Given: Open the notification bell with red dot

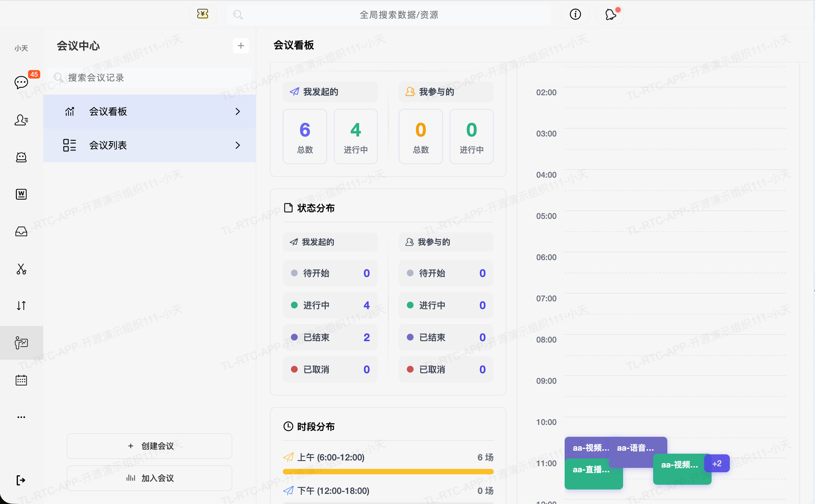Looking at the screenshot, I should pos(610,15).
